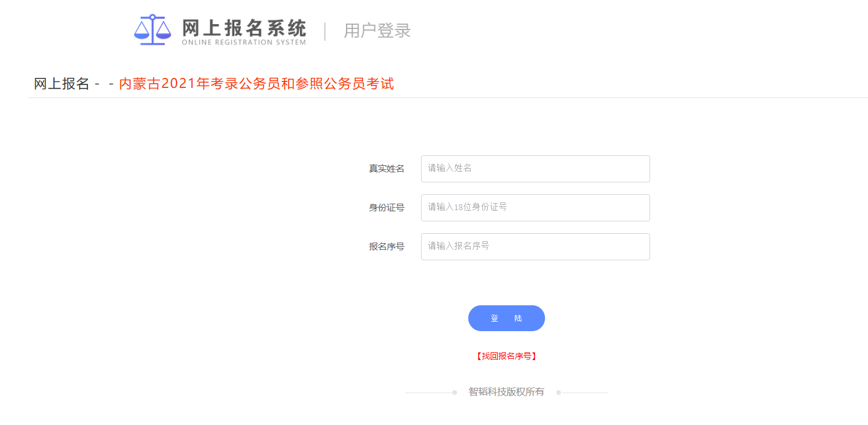Screen dimensions: 868x425
Task: Click the ONLINE REGISTRATION SYSTEM subtitle
Action: click(x=244, y=42)
